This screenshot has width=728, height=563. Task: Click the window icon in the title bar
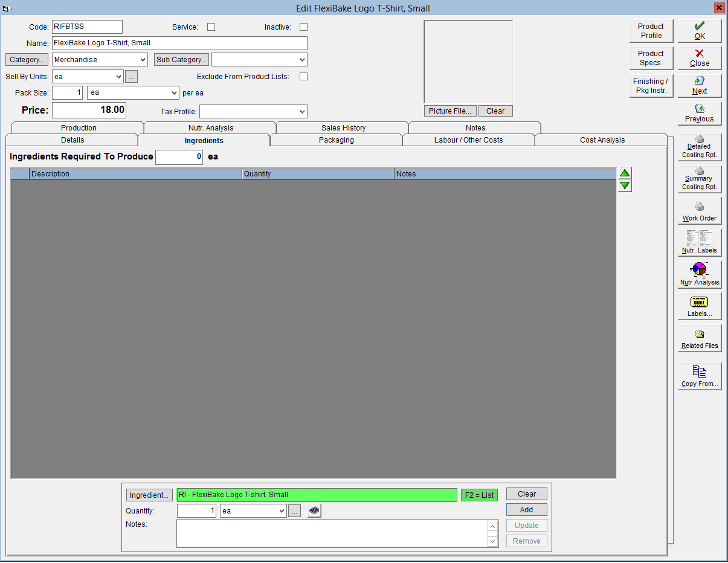tap(6, 8)
